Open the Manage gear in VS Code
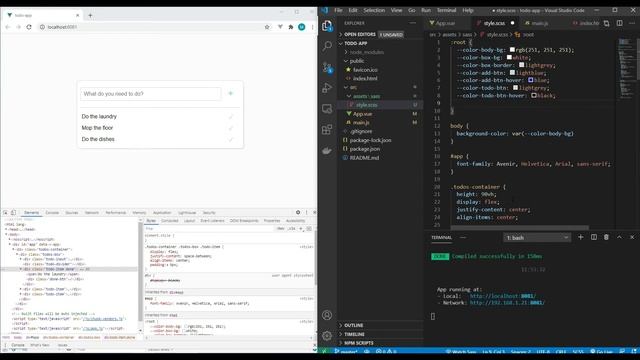This screenshot has height=360, width=640. [x=327, y=336]
